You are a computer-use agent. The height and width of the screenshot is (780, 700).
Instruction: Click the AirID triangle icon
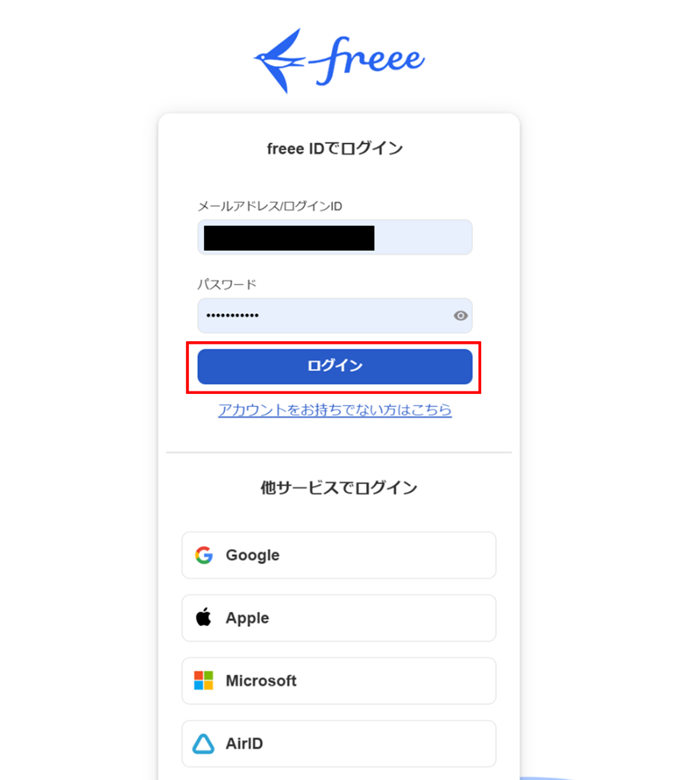tap(203, 743)
